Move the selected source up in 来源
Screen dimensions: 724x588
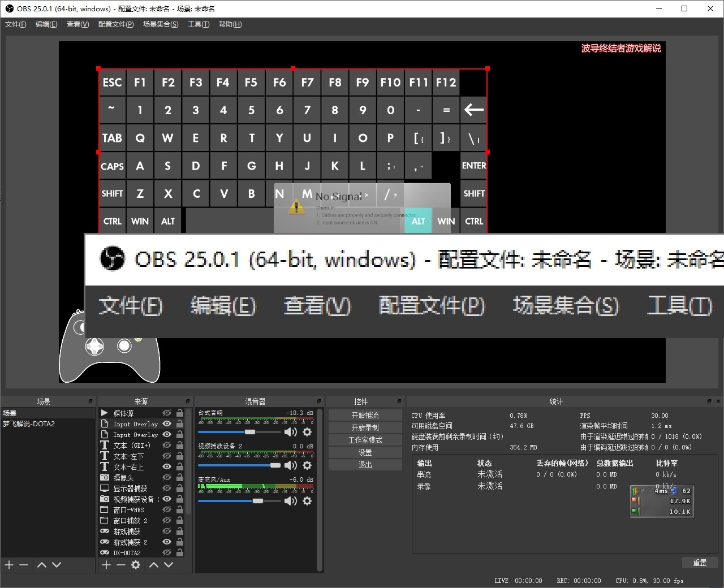[153, 565]
